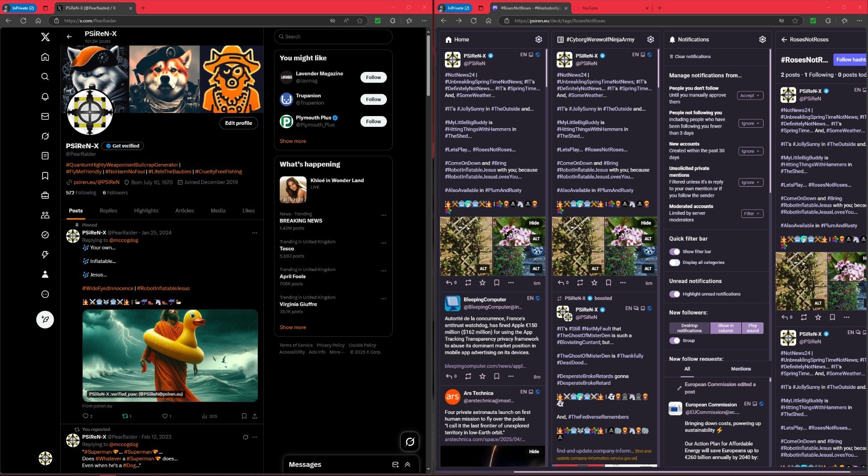Open Grok icon in X sidebar
Viewport: 868px width, 476px height.
coord(45,136)
